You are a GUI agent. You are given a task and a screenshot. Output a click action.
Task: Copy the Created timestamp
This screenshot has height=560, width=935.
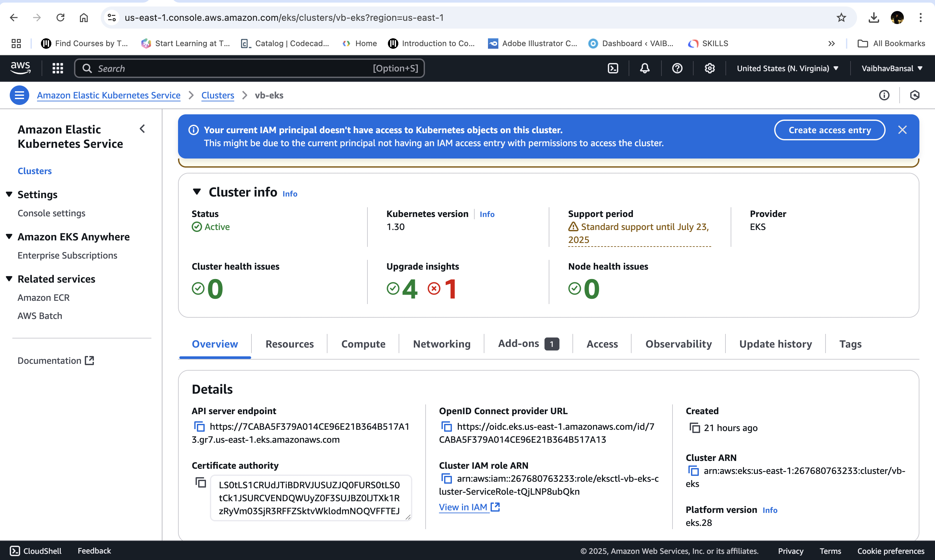point(695,427)
